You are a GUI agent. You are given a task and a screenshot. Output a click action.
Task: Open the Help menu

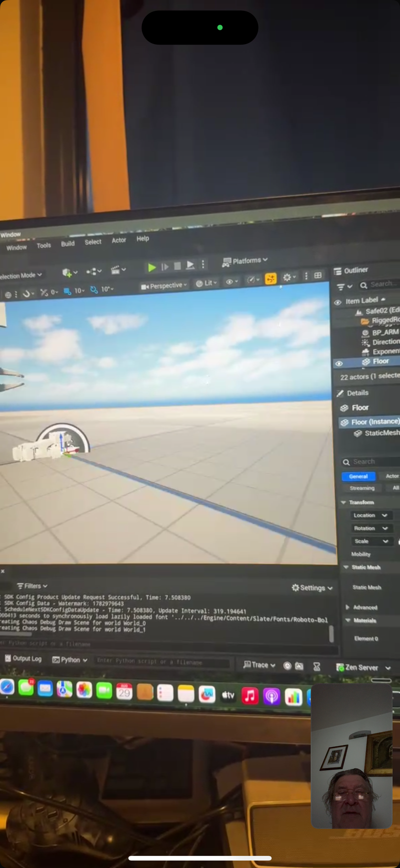coord(142,239)
